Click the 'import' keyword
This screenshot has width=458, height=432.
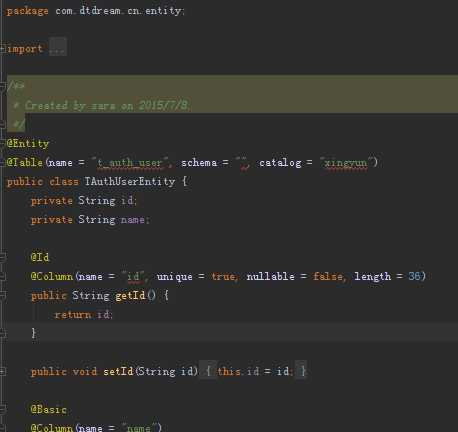pos(25,49)
